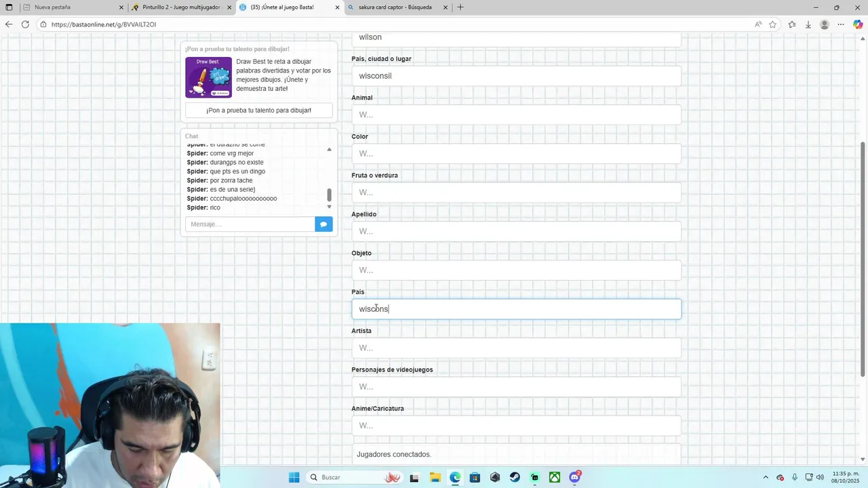
Task: Open the Draw Best ad thumbnail
Action: pyautogui.click(x=208, y=77)
